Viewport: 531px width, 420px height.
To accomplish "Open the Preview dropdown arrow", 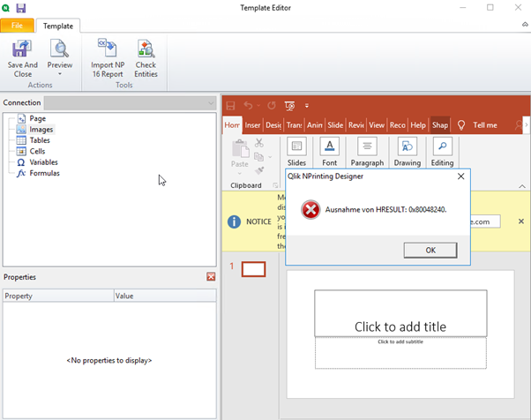I will point(60,74).
